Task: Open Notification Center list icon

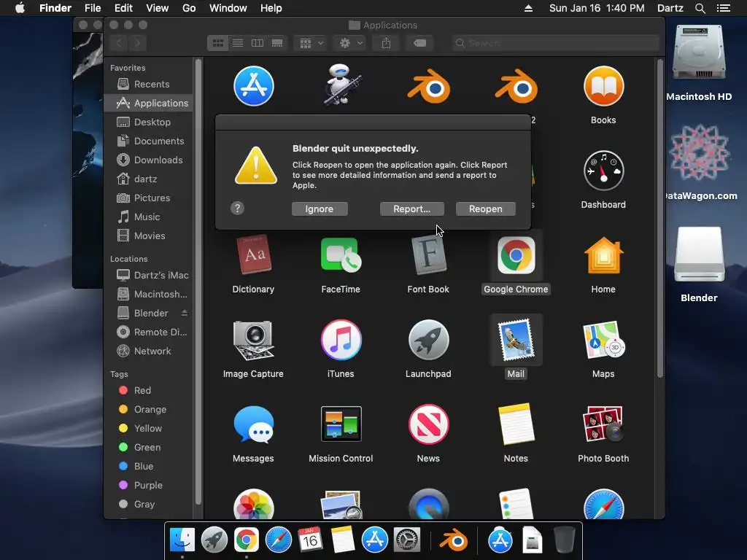Action: point(723,8)
